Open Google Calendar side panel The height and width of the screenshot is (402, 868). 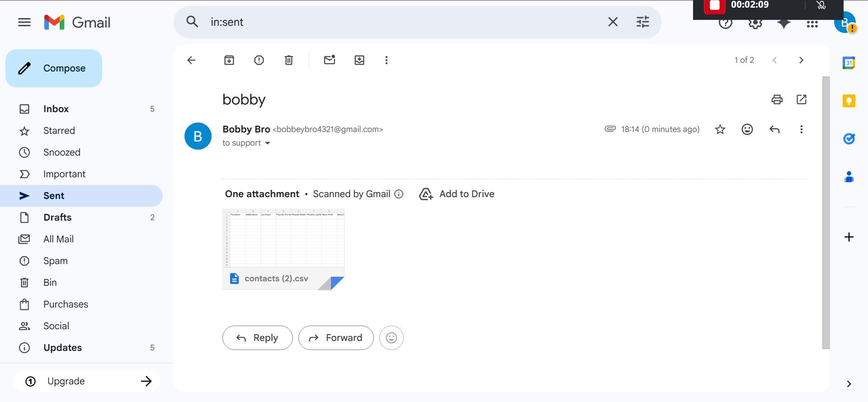pyautogui.click(x=849, y=63)
